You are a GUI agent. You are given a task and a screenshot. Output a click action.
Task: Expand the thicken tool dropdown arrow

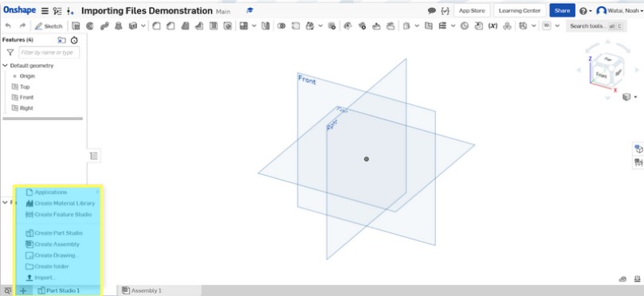[x=143, y=25]
